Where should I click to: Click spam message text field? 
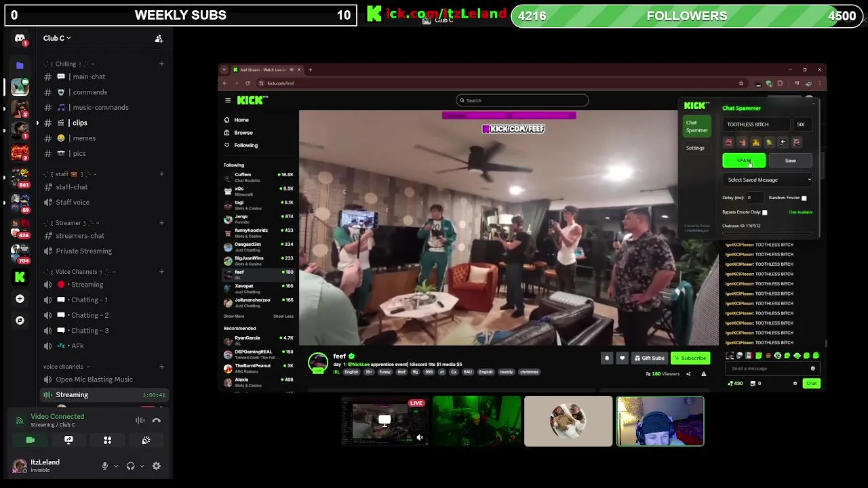[757, 125]
